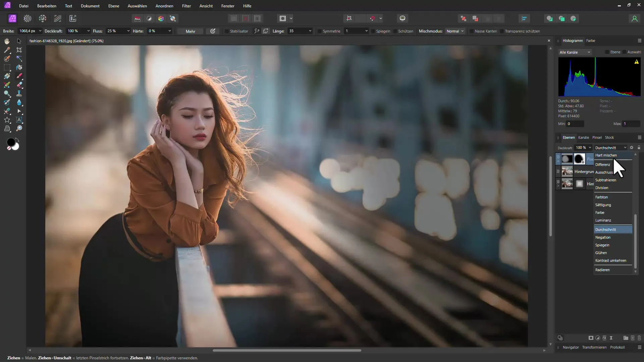
Task: Switch to the Kanäle tab
Action: click(x=583, y=137)
